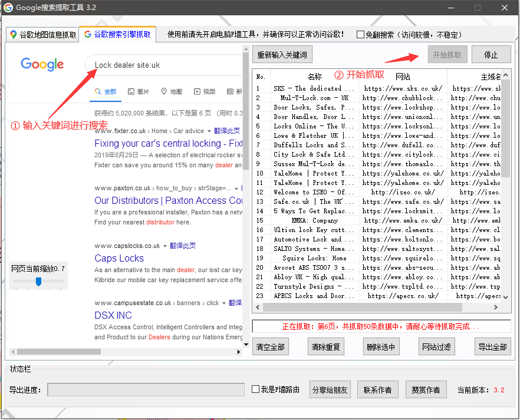This screenshot has width=520, height=420.
Task: Select the 'Mul-T-Lock.com - UK' row
Action: [x=377, y=98]
